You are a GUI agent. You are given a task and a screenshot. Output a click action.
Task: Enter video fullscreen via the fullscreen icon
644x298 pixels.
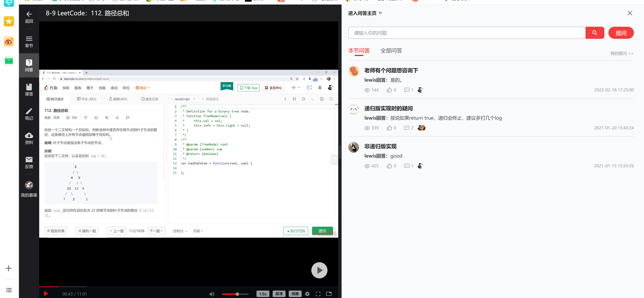tap(318, 294)
